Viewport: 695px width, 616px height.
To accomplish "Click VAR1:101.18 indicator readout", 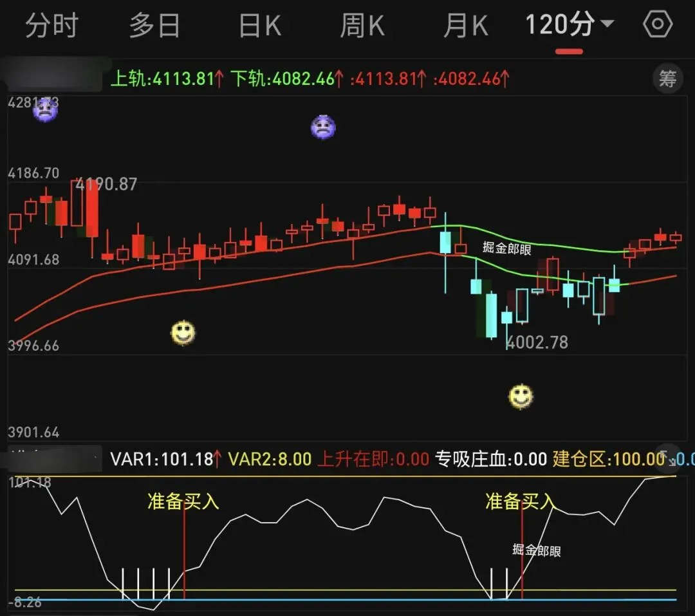I will pyautogui.click(x=166, y=460).
